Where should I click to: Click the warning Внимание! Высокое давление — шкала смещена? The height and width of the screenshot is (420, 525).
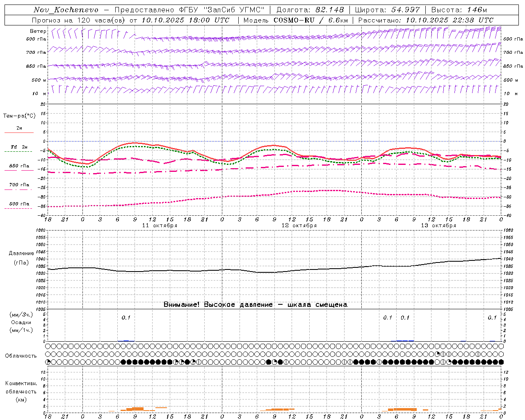click(256, 305)
